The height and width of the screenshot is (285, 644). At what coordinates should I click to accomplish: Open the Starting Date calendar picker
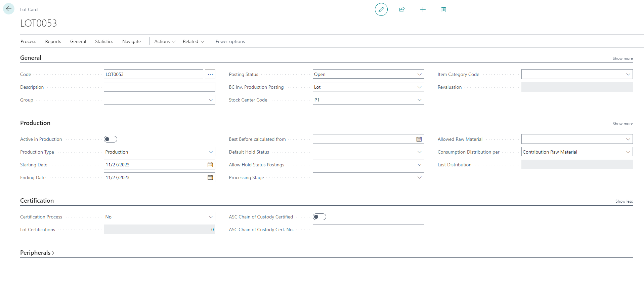210,165
